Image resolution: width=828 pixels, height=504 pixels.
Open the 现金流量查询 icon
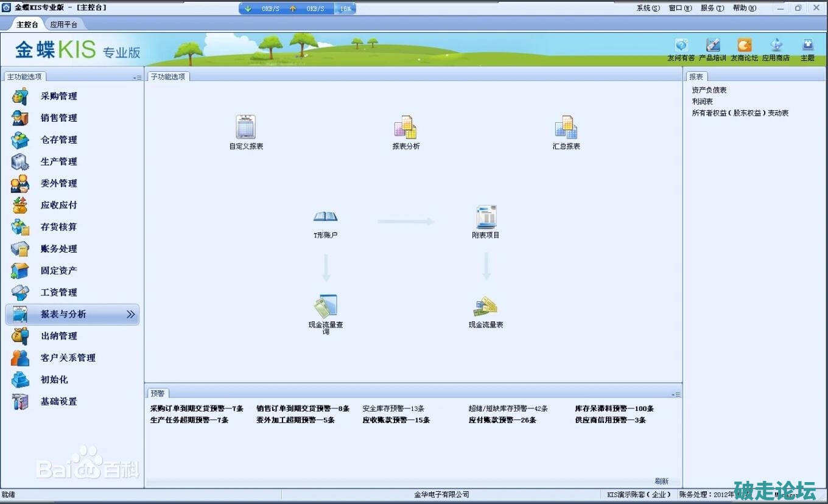326,306
